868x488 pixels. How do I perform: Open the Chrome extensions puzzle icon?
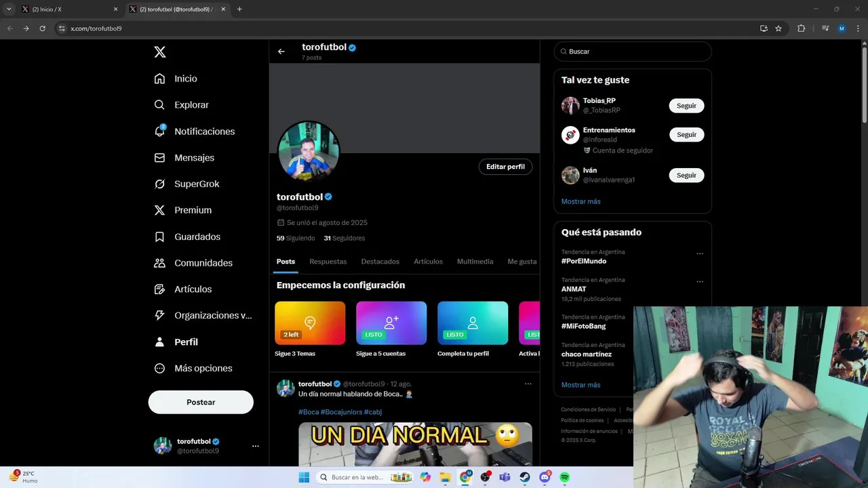(801, 28)
